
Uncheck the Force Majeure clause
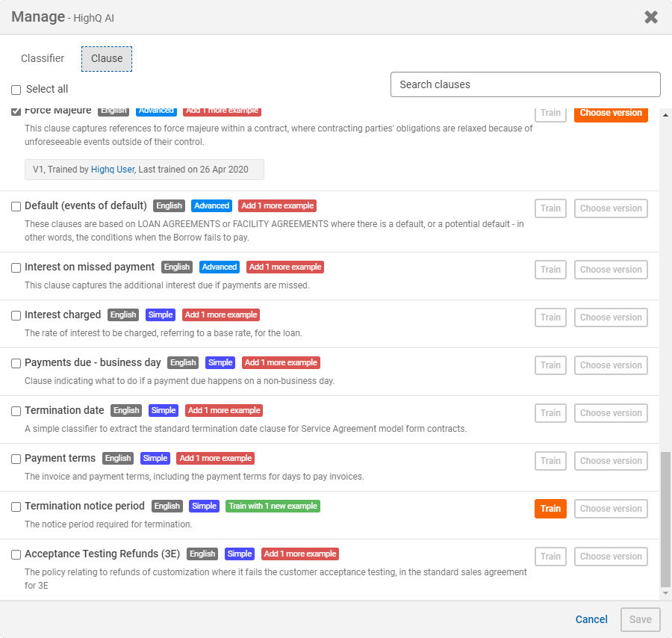click(x=16, y=111)
